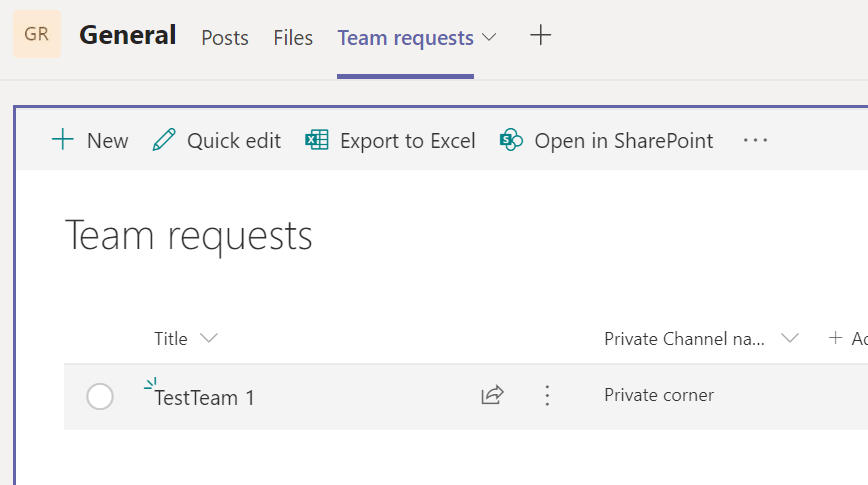Viewport: 868px width, 485px height.
Task: Share the TestTeam 1 item
Action: pyautogui.click(x=492, y=396)
